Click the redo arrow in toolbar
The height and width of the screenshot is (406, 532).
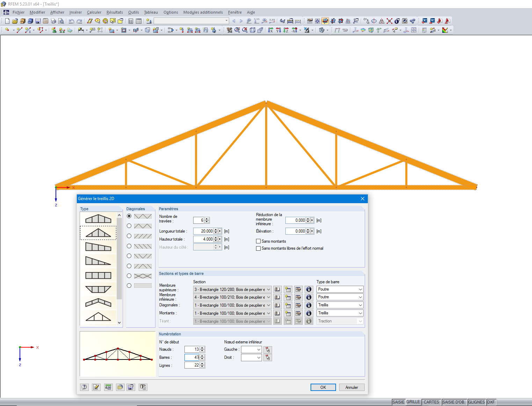pos(79,21)
